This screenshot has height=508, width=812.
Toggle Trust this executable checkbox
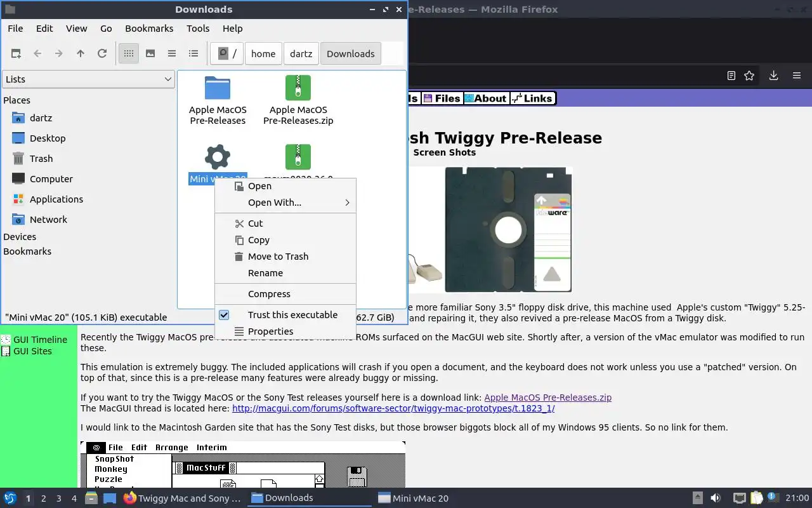224,315
